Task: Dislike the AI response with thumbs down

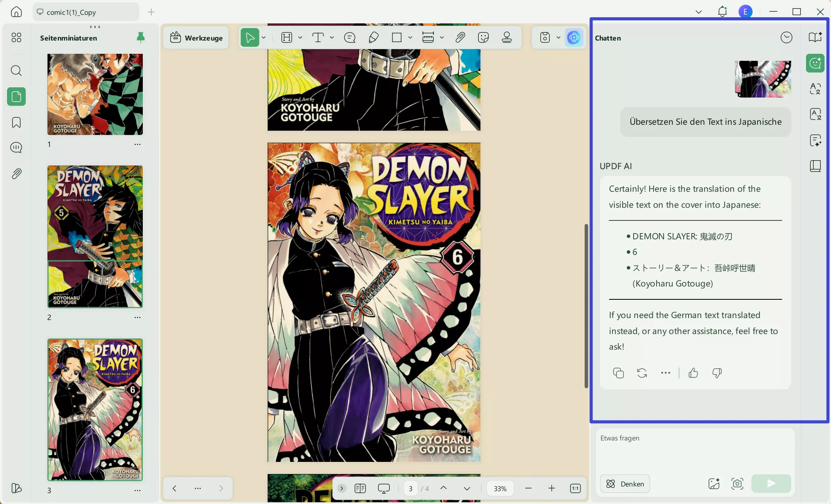Action: [x=717, y=373]
